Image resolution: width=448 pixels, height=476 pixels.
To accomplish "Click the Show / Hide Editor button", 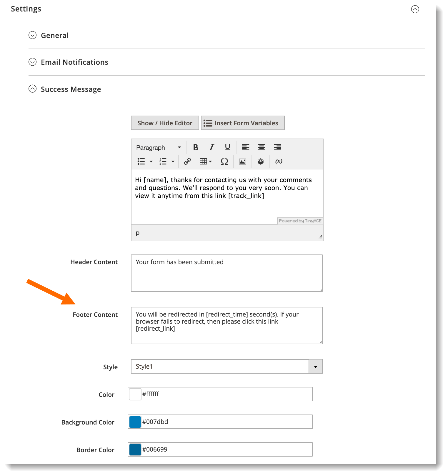I will coord(165,123).
